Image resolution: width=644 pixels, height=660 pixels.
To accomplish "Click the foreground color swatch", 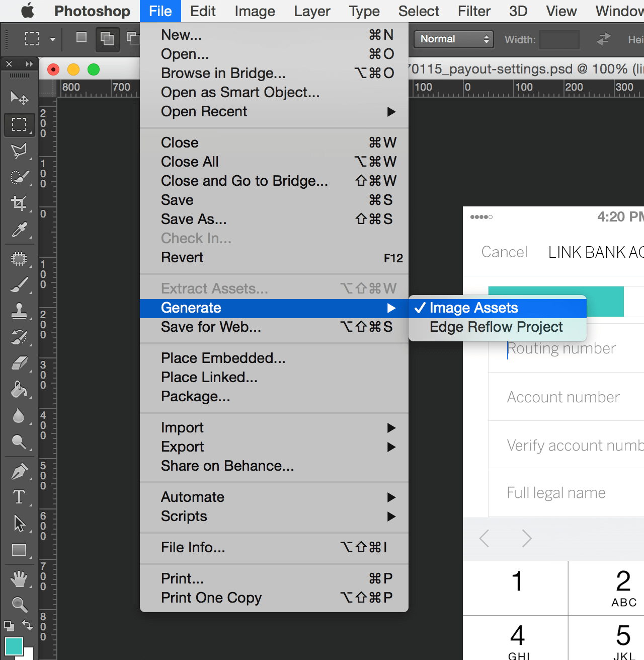I will (x=14, y=646).
